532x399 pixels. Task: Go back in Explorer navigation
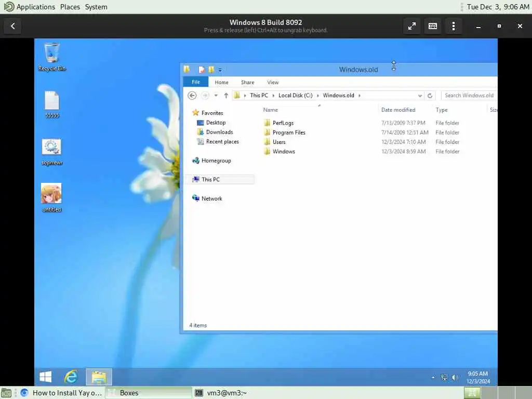192,96
